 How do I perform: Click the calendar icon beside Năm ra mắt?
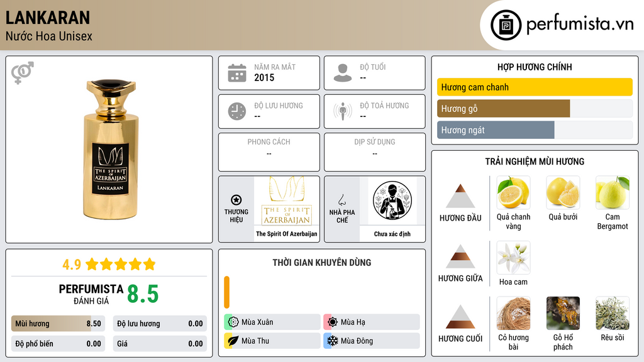point(237,73)
